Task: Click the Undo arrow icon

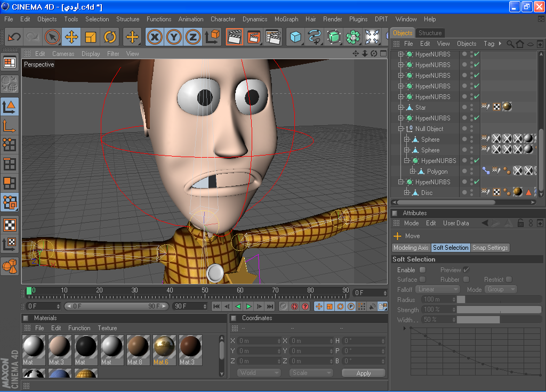Action: (14, 37)
